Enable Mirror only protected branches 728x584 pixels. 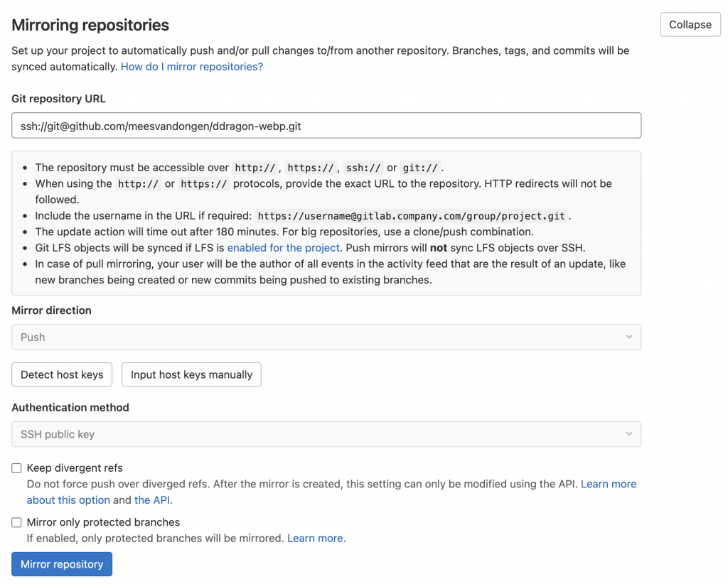(x=16, y=521)
